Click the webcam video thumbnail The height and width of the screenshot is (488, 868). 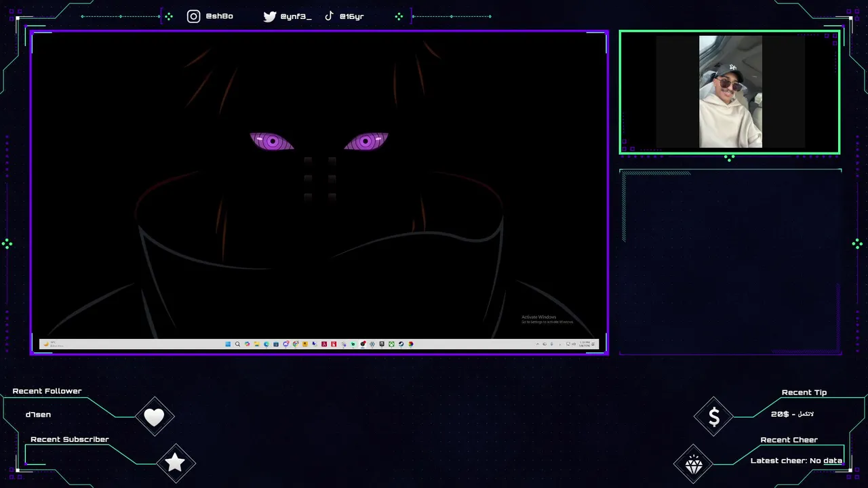(x=730, y=91)
